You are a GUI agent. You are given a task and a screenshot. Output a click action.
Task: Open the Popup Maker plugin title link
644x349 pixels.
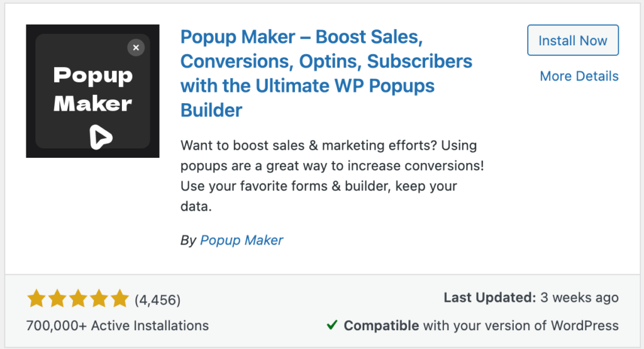click(326, 74)
